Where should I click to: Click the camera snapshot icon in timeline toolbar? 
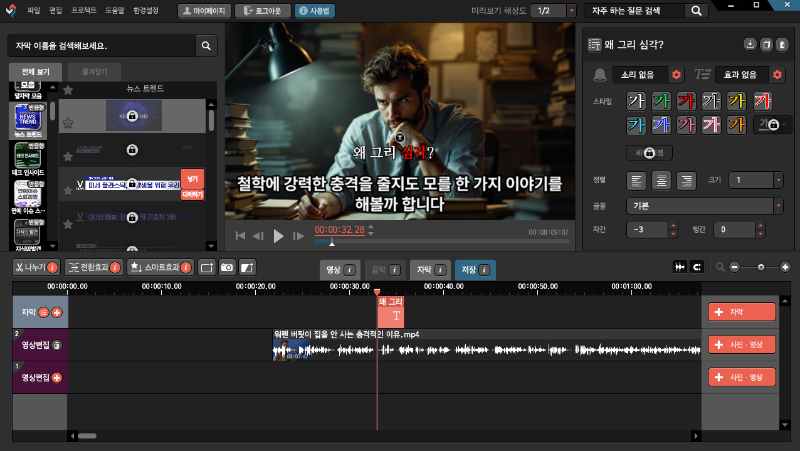[x=227, y=267]
